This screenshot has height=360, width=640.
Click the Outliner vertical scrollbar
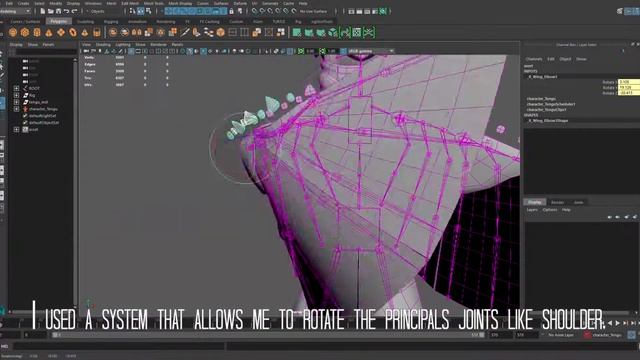pos(75,182)
